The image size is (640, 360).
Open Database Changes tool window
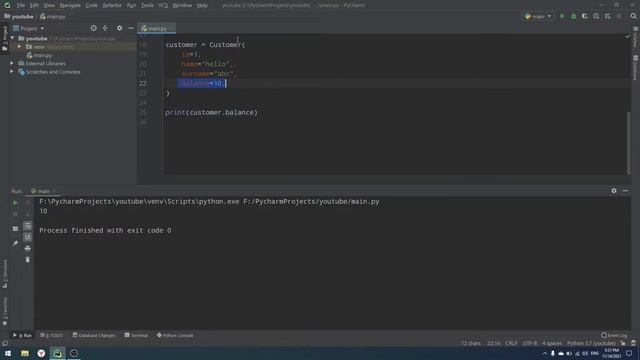(94, 335)
